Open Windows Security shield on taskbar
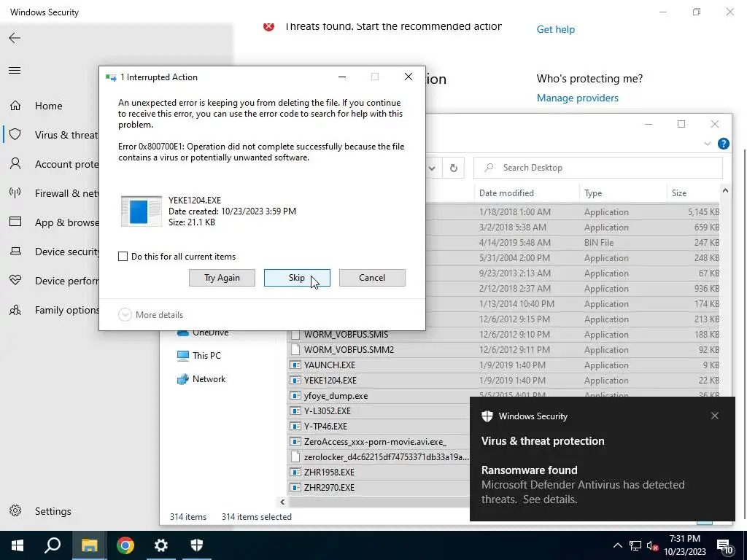747x560 pixels. click(x=197, y=545)
